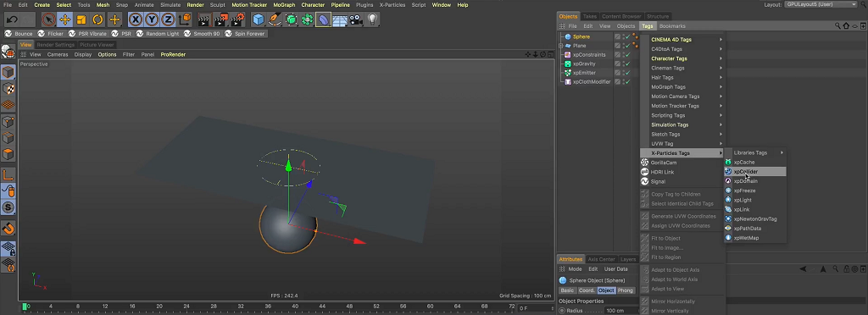Screen dimensions: 868x315
Task: Expand CINEMA 4D Tags submenu
Action: pos(682,40)
